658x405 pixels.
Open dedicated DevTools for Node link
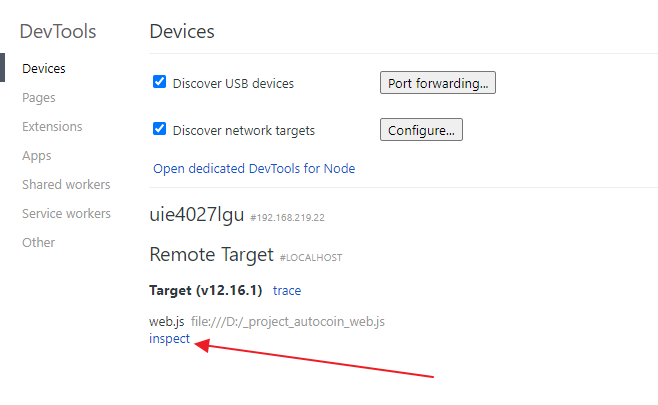(x=254, y=168)
